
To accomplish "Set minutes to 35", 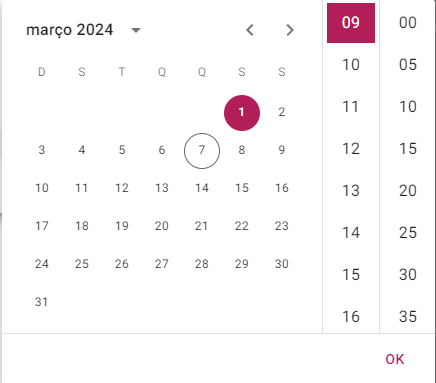I will [x=408, y=317].
